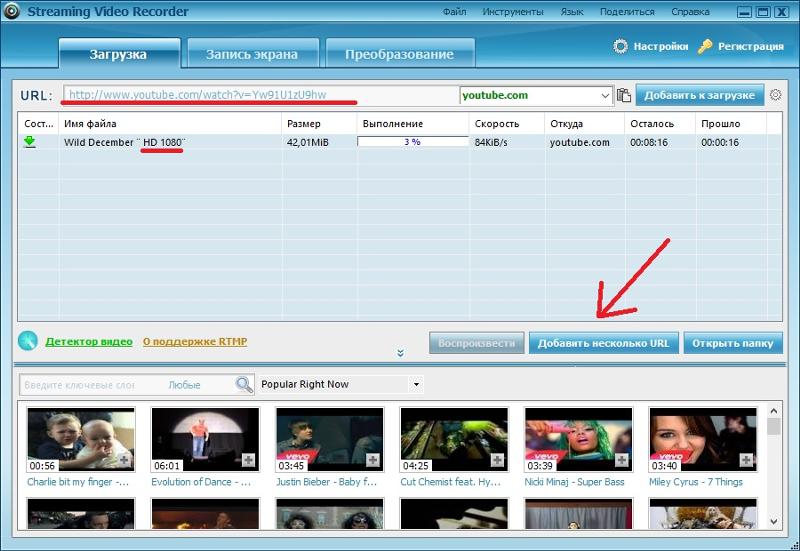Click the 00:08:16 remaining time cell
800x551 pixels.
(x=649, y=142)
